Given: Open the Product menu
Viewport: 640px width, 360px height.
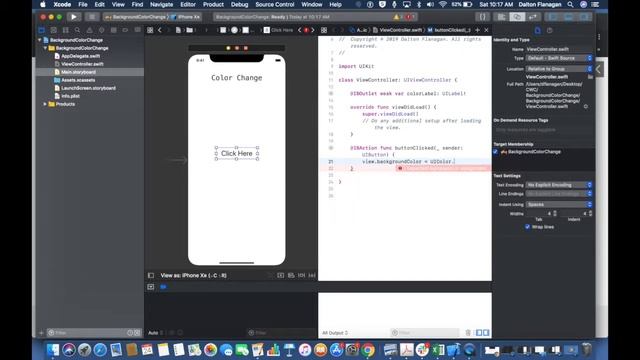Looking at the screenshot, I should 213,4.
